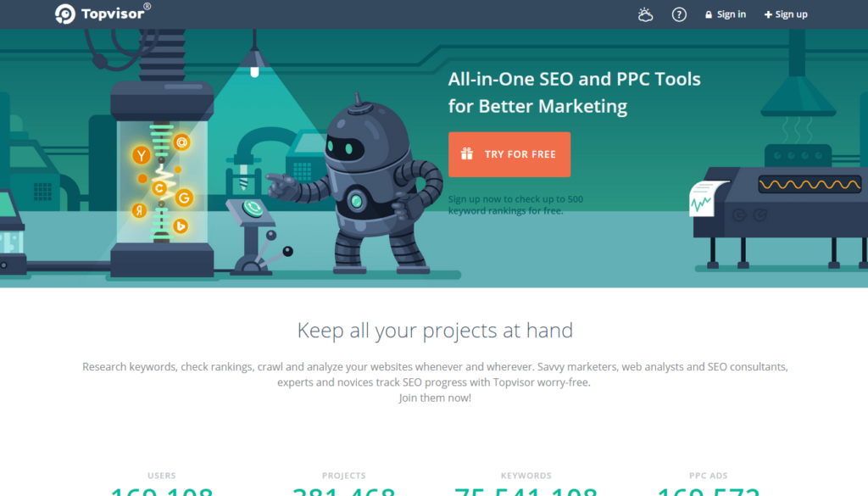This screenshot has width=868, height=496.
Task: Open the weather cloud icon in header
Action: [645, 14]
